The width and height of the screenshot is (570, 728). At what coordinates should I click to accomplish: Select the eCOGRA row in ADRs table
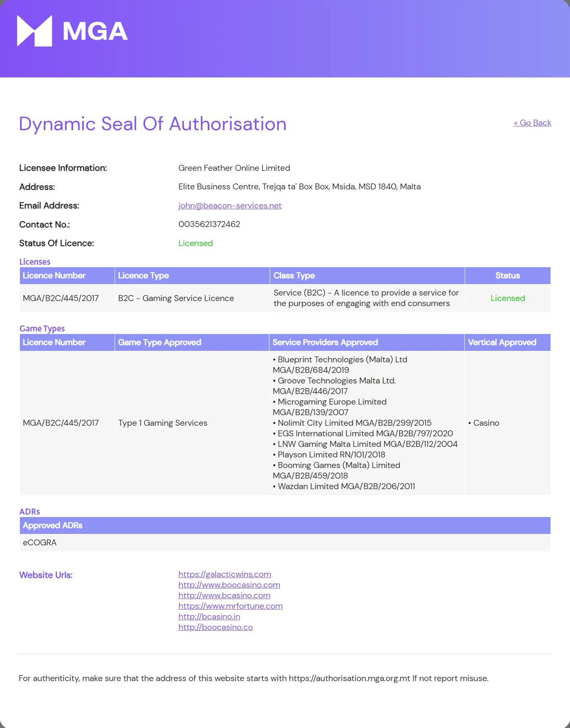[x=40, y=542]
